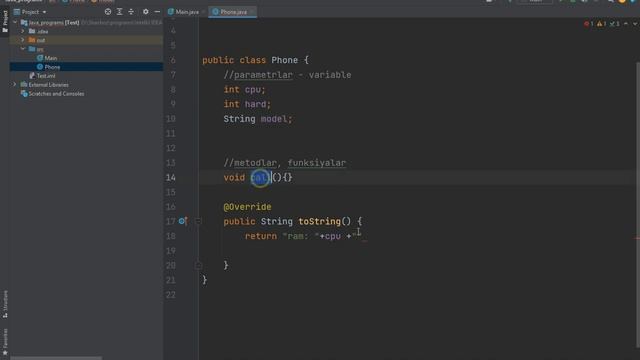640x360 pixels.
Task: Select External Libraries in the tree
Action: (x=49, y=84)
